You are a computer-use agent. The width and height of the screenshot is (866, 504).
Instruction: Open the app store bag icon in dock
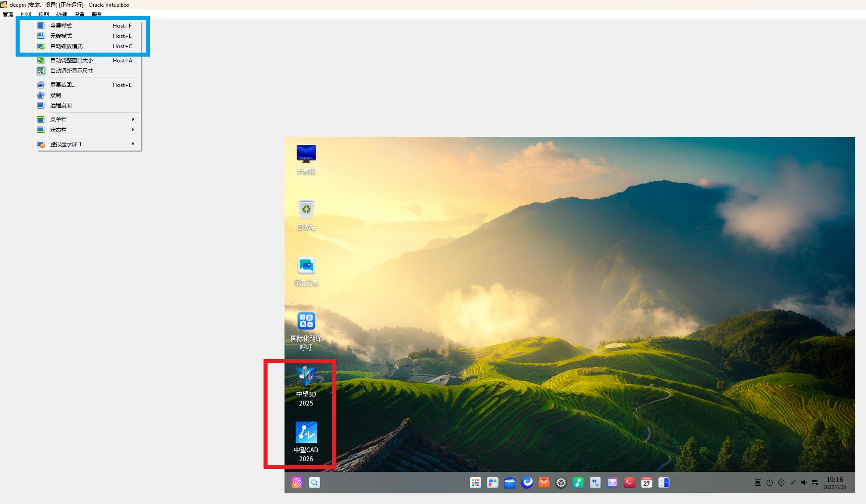[x=544, y=483]
